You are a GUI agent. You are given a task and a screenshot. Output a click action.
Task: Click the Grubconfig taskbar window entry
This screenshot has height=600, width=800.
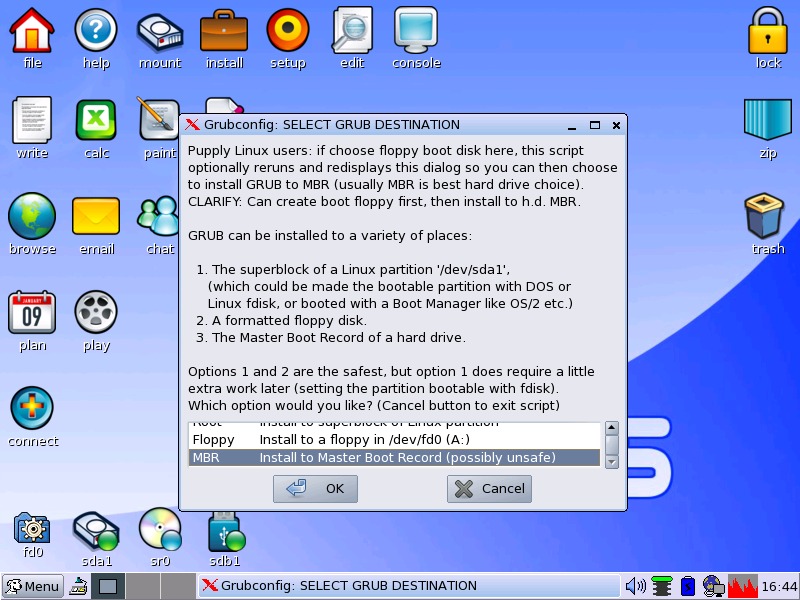pyautogui.click(x=408, y=586)
